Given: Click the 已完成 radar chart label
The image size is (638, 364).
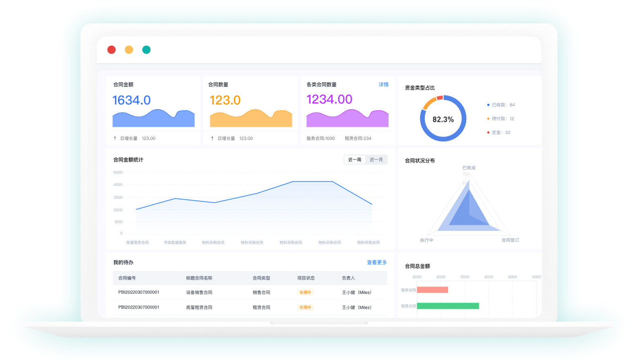Looking at the screenshot, I should coord(469,168).
